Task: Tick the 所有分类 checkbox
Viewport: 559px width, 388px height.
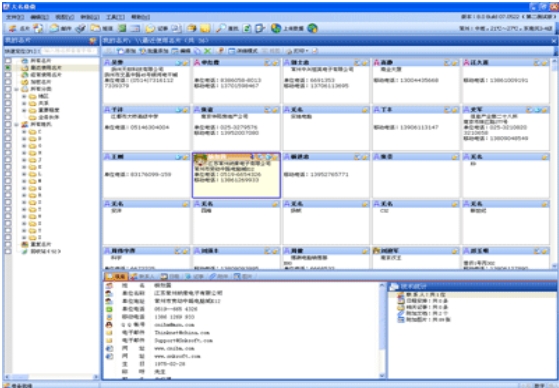Action: coord(8,89)
